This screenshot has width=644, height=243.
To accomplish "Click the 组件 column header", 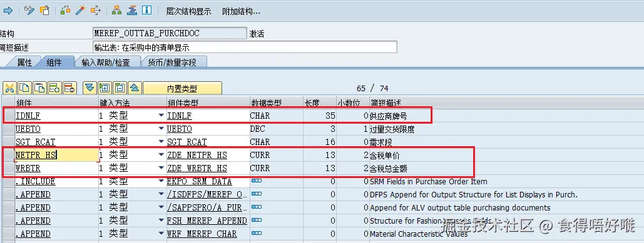I will pyautogui.click(x=56, y=102).
